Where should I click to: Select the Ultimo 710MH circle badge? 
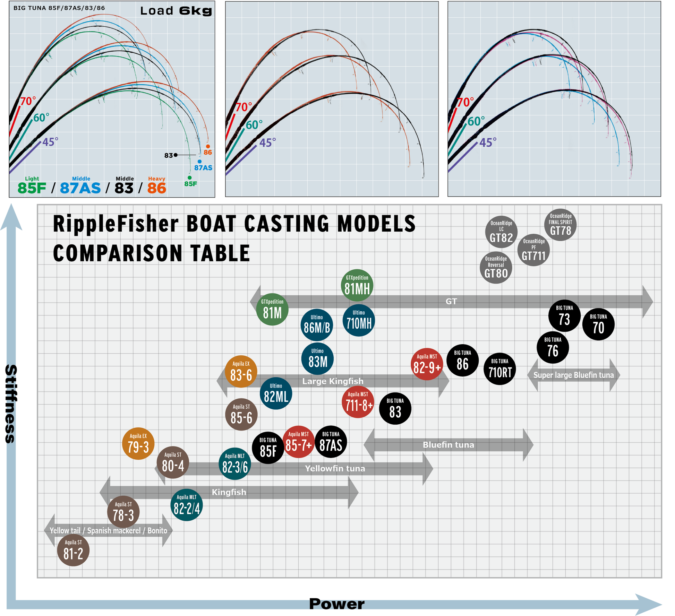click(359, 320)
